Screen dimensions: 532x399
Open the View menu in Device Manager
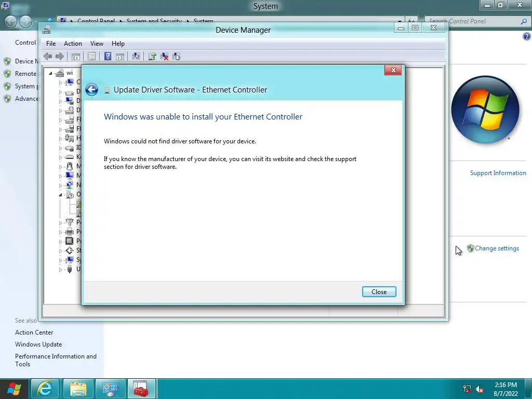point(97,44)
